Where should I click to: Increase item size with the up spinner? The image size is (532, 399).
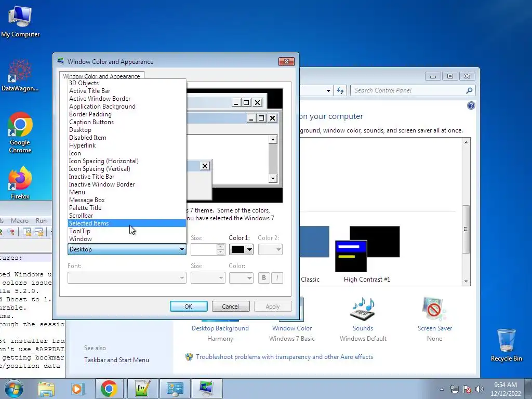220,247
